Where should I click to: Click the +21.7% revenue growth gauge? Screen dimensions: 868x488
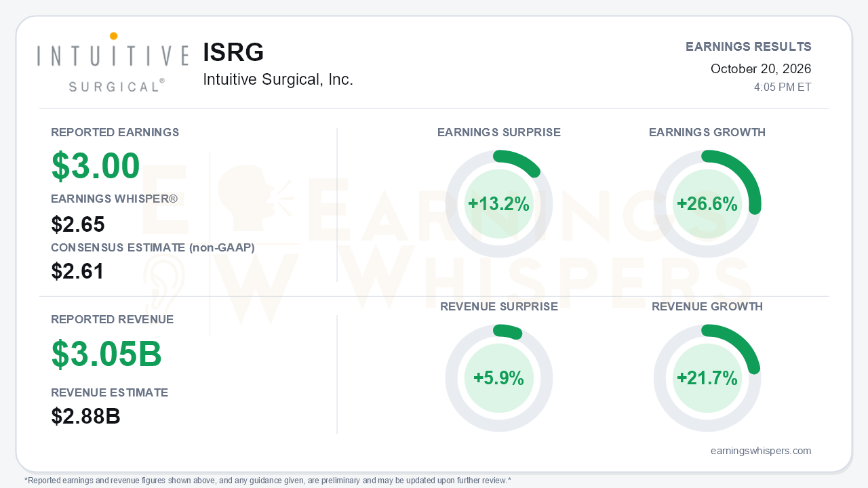(x=707, y=378)
